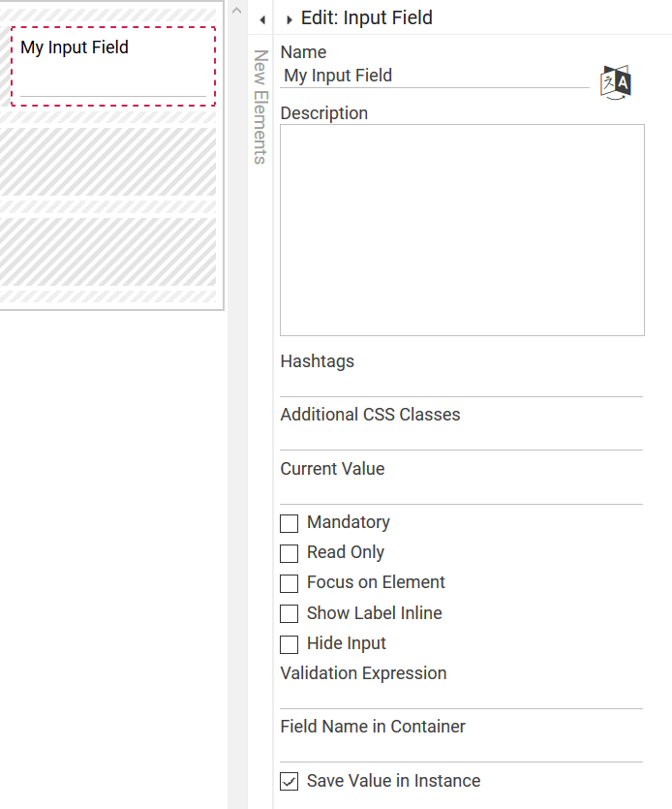The image size is (672, 809).
Task: Tick the Hide Input checkbox
Action: (289, 644)
